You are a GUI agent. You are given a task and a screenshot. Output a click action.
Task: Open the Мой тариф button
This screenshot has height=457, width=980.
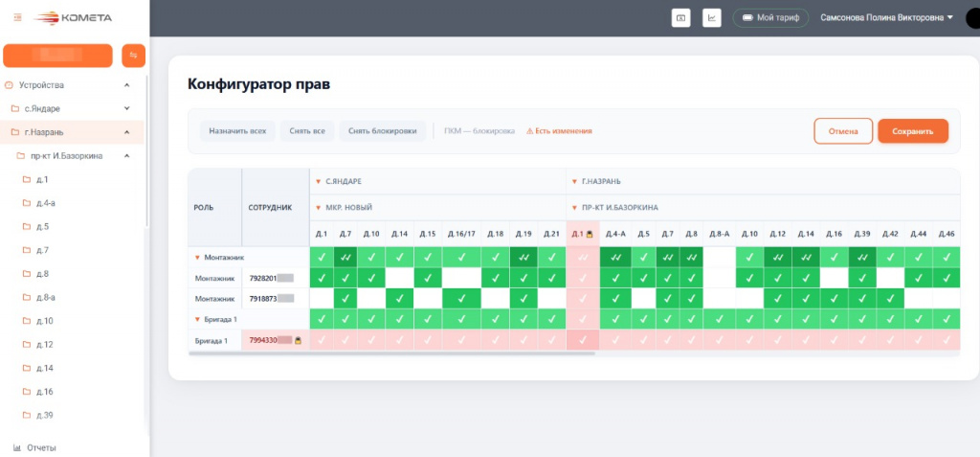pyautogui.click(x=770, y=18)
